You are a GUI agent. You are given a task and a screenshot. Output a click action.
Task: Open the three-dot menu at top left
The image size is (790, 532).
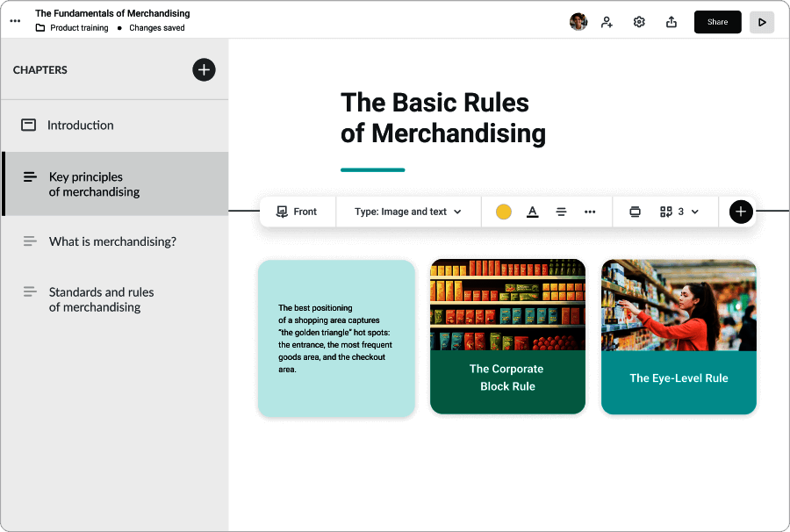[15, 21]
